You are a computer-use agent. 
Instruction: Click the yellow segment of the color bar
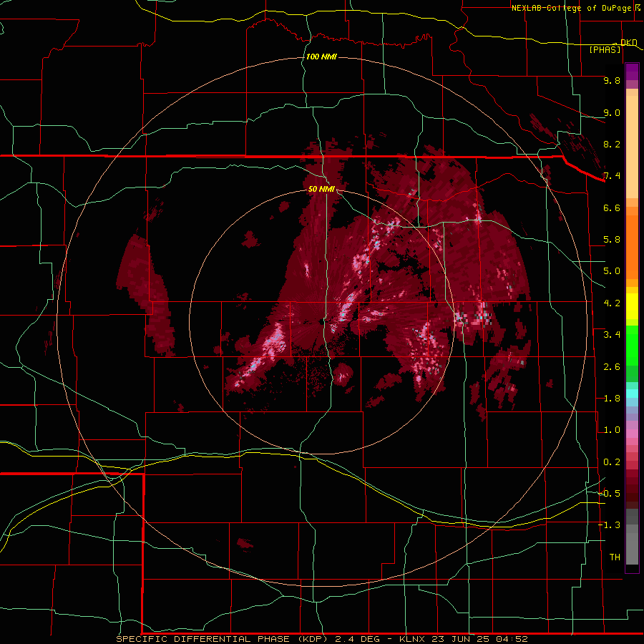tap(632, 306)
